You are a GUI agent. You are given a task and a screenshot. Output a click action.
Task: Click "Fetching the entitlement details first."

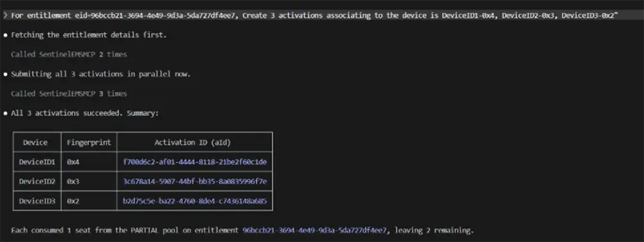click(89, 35)
